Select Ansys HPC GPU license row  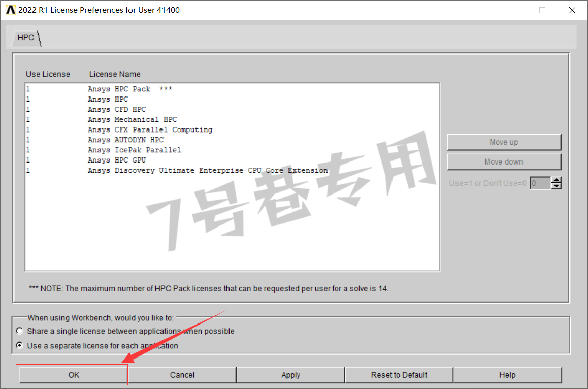pyautogui.click(x=232, y=160)
